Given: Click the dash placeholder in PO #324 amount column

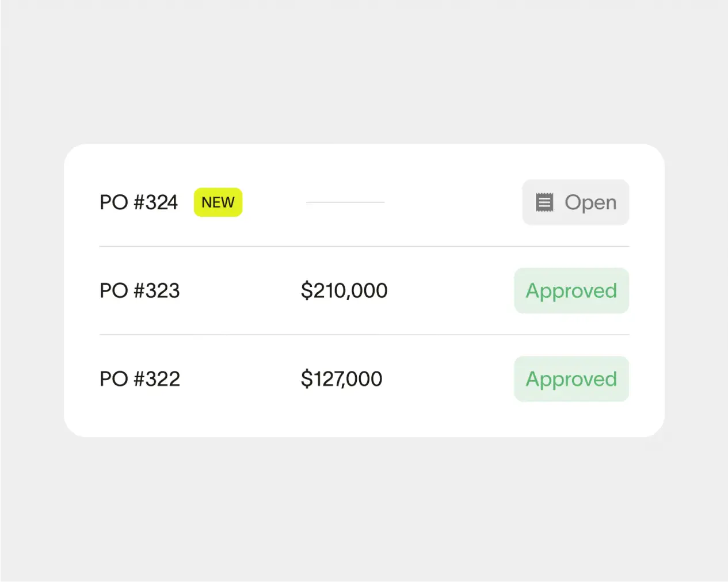Looking at the screenshot, I should point(345,202).
